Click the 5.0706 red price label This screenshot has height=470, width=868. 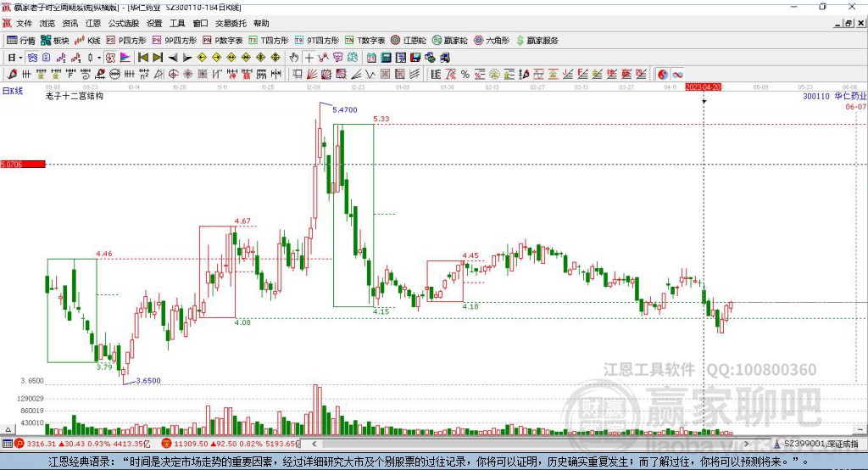[x=23, y=164]
